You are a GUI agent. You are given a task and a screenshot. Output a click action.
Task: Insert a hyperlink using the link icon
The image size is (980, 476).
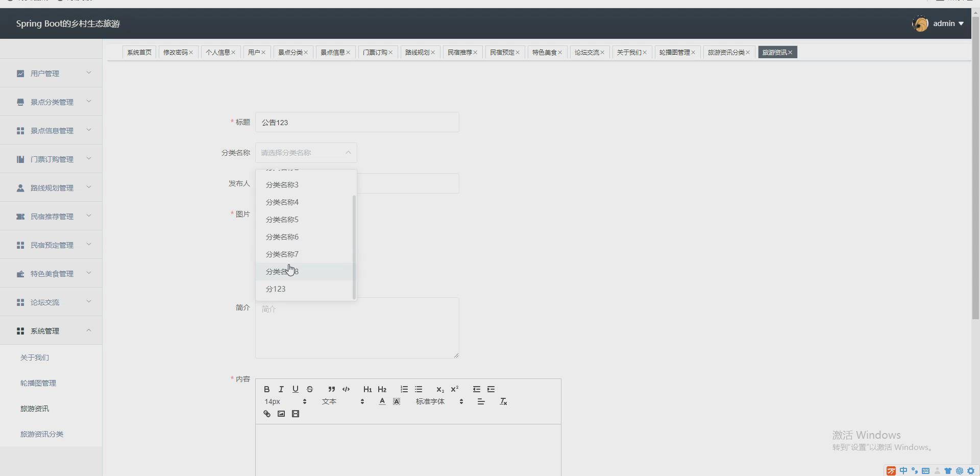click(x=266, y=414)
